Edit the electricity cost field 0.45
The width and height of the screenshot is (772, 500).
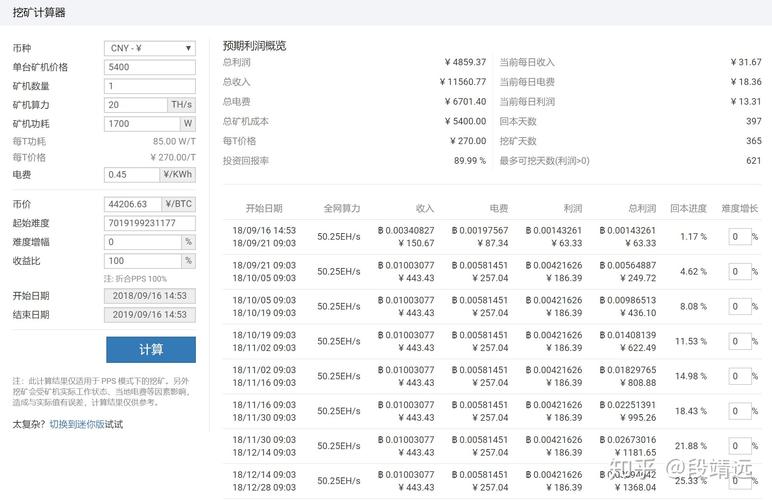click(131, 175)
